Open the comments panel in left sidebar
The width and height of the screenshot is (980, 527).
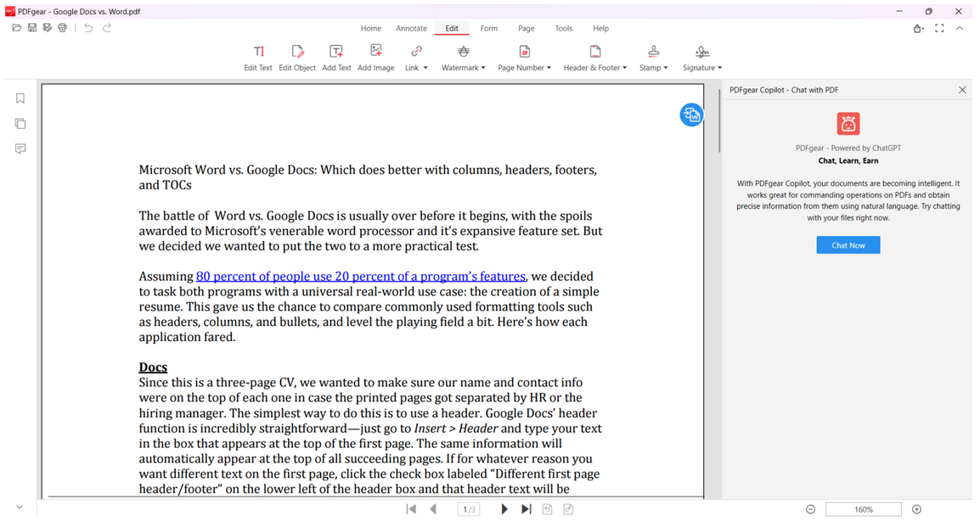(20, 149)
